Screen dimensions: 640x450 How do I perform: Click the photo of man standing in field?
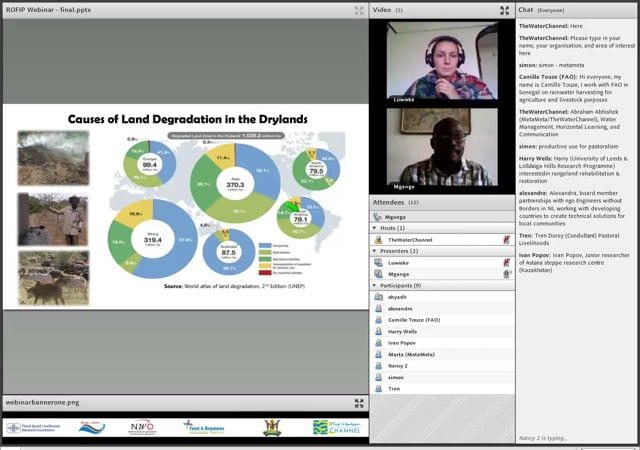(x=53, y=219)
